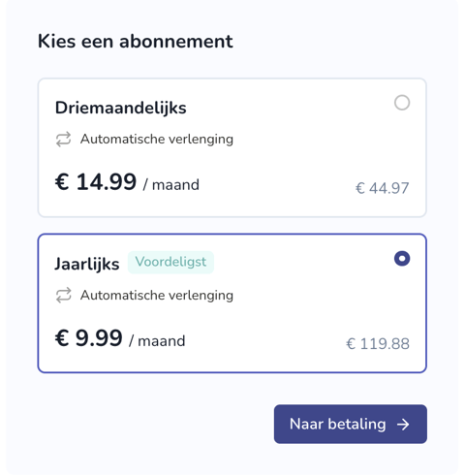Click the arrow icon in Naar betaling
This screenshot has width=465, height=476.
tap(403, 425)
